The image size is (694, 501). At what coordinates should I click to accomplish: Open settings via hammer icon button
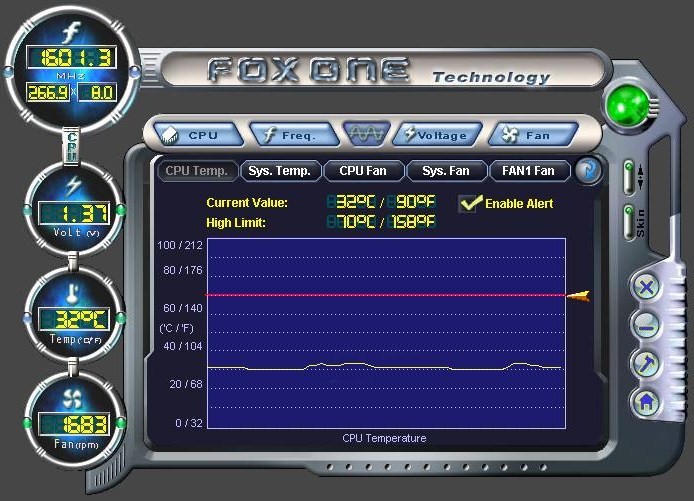[646, 364]
